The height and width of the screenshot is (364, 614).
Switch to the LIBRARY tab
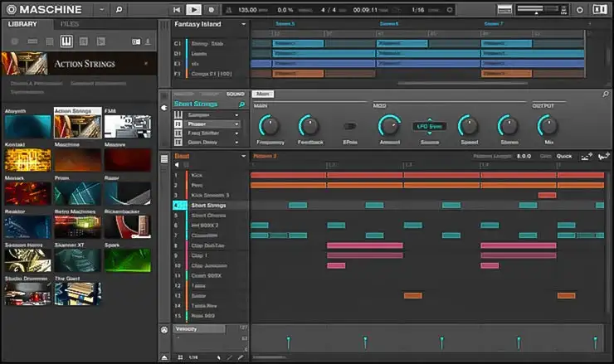(22, 24)
